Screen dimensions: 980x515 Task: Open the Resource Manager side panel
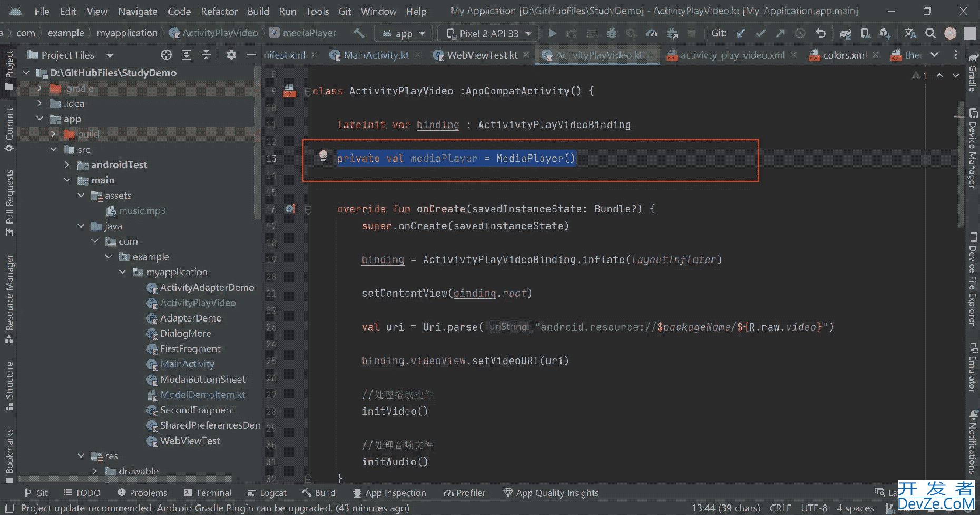9,298
